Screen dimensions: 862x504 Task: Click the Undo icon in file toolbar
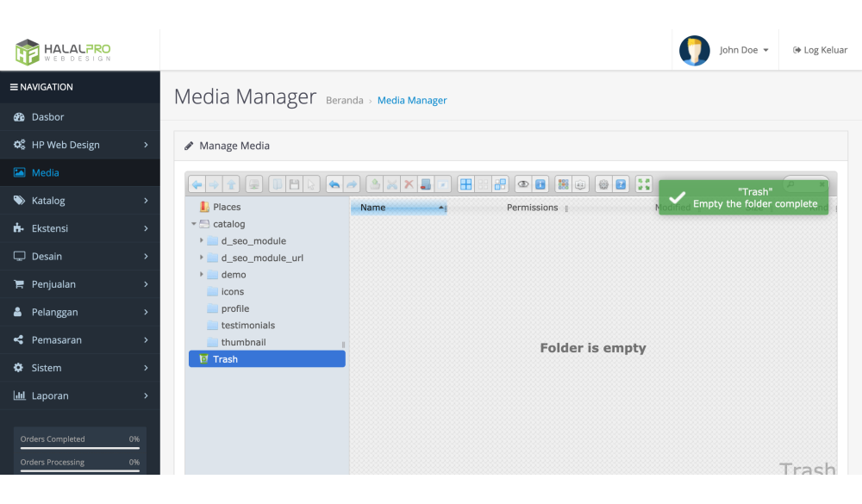tap(334, 184)
